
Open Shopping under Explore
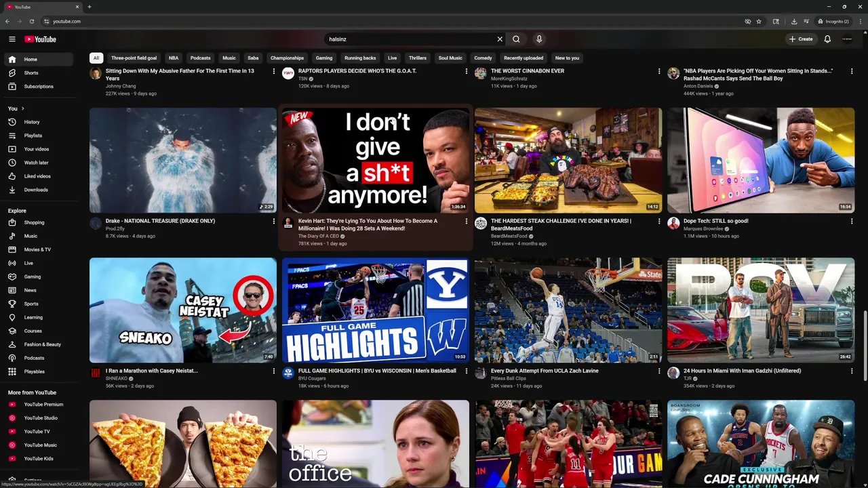tap(38, 222)
